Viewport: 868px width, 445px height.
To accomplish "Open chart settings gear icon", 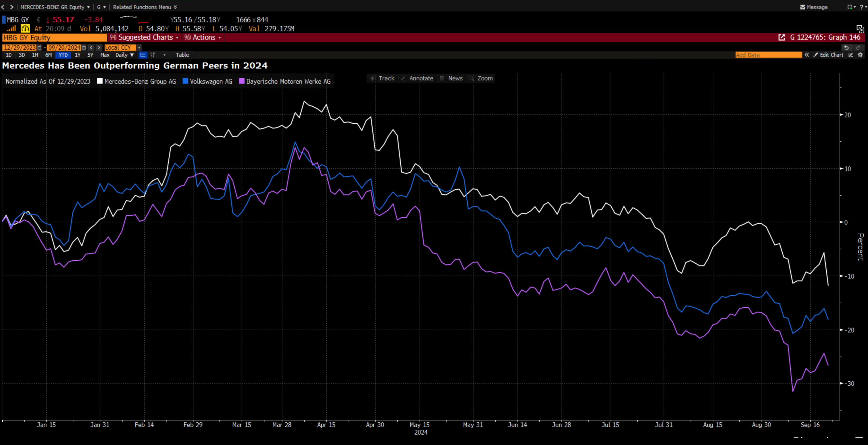I will coord(860,55).
